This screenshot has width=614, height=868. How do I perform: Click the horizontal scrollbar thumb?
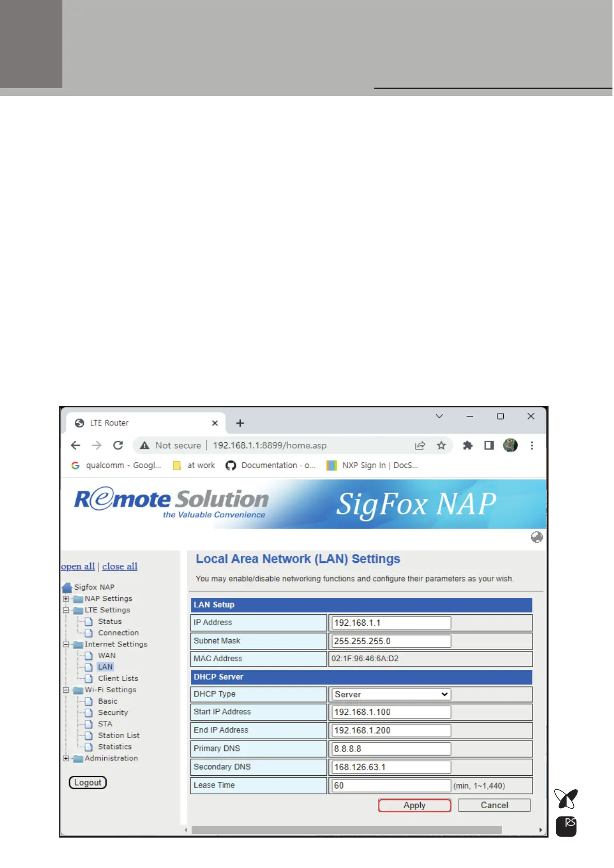(x=346, y=830)
